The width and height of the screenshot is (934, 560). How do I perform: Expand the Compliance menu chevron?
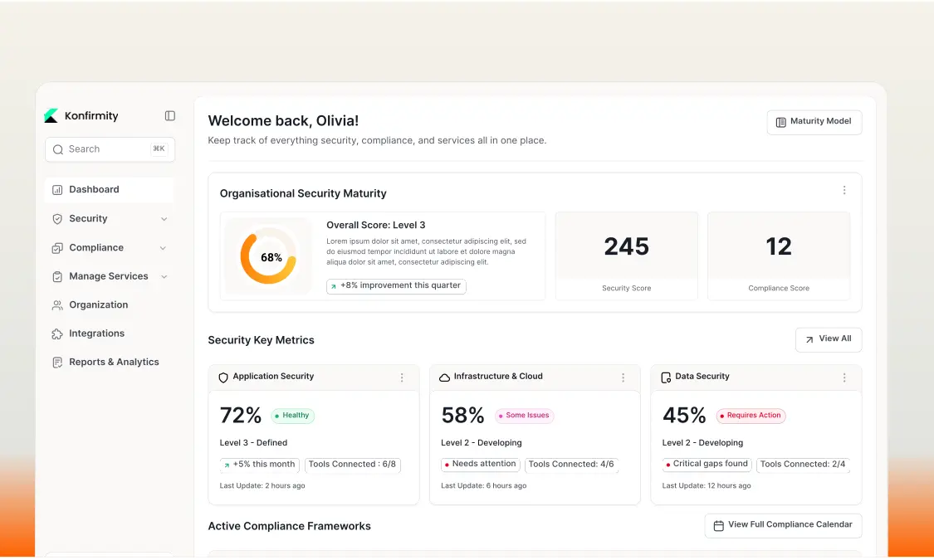click(163, 248)
